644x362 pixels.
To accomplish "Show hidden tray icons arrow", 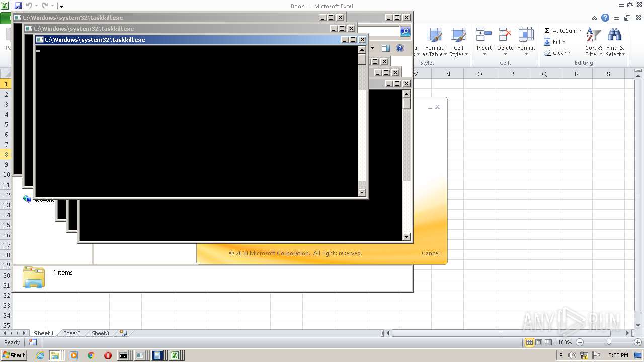I will (x=561, y=355).
